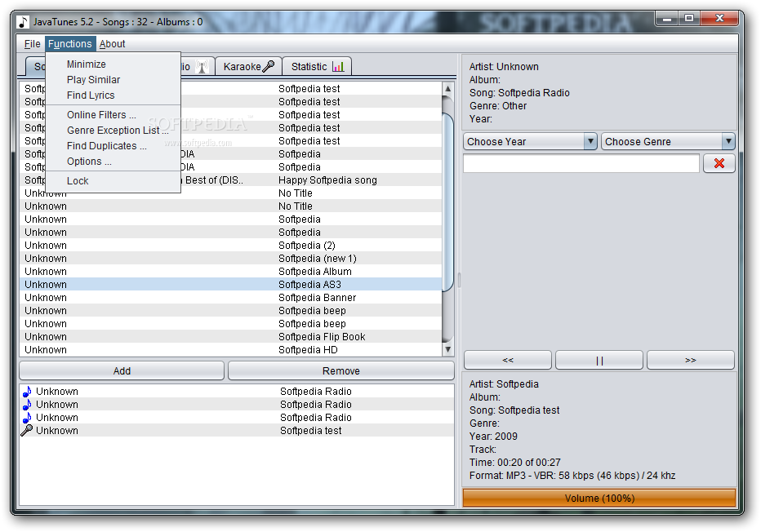Open the File menu

[x=32, y=44]
